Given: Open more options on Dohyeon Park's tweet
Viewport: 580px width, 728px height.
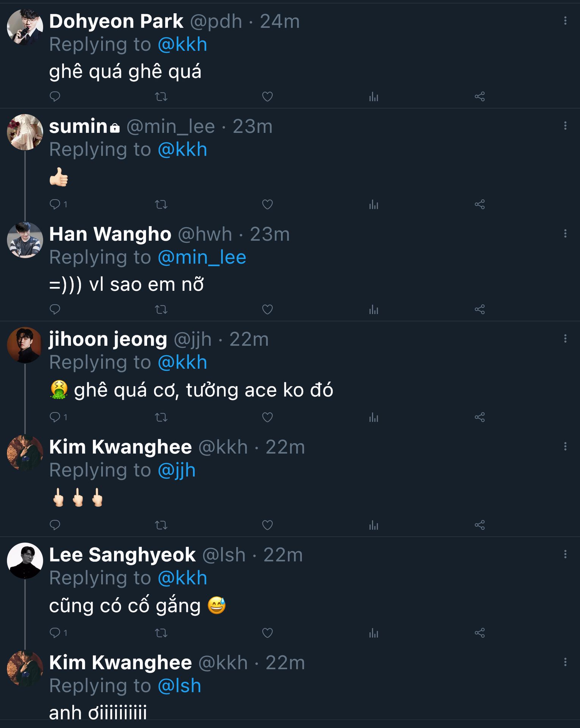Looking at the screenshot, I should tap(565, 21).
